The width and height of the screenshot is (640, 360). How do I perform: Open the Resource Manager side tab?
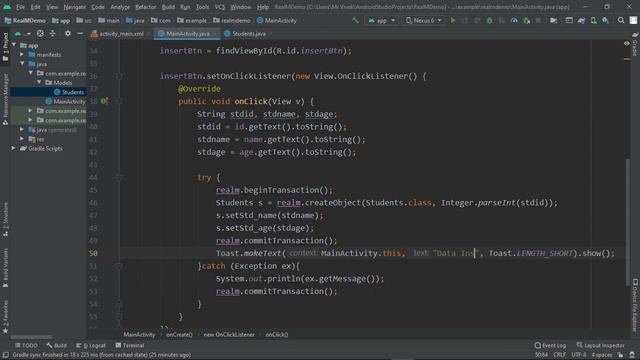[5, 100]
